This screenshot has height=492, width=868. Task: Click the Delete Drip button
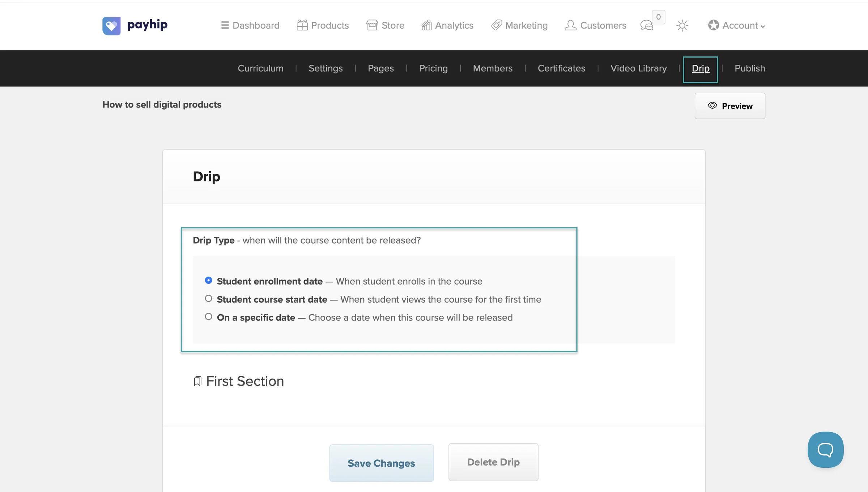tap(493, 462)
